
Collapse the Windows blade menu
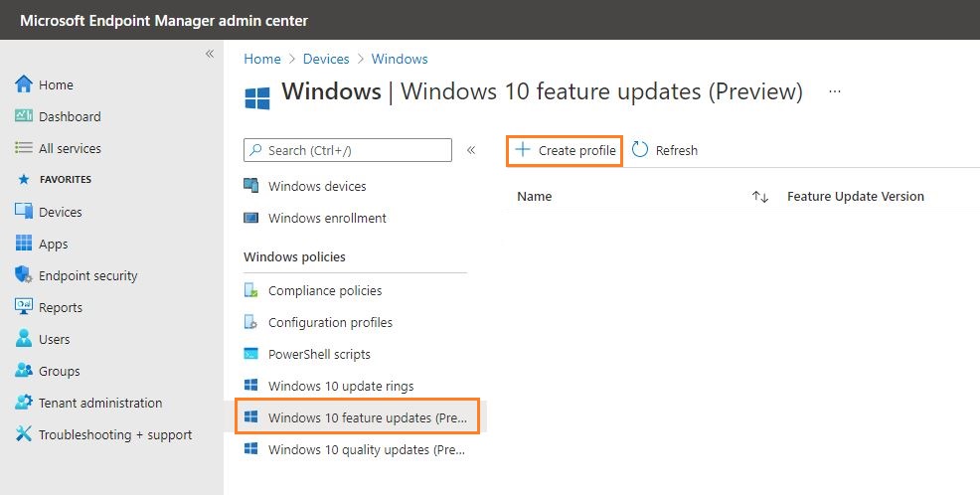(x=471, y=150)
